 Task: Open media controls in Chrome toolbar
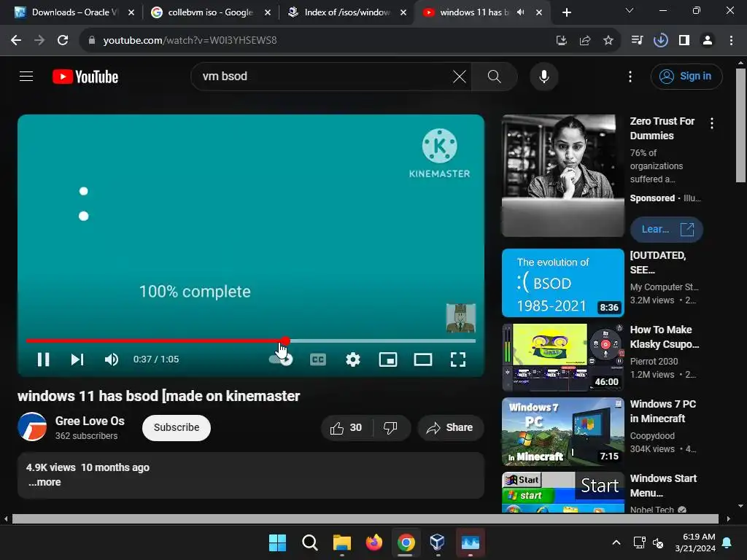[x=637, y=41]
